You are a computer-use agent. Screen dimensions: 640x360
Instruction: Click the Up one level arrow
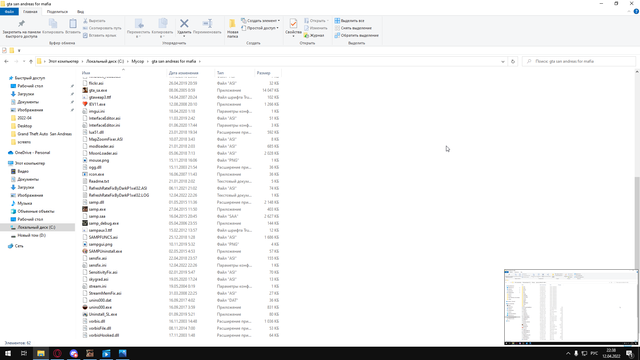(31, 61)
